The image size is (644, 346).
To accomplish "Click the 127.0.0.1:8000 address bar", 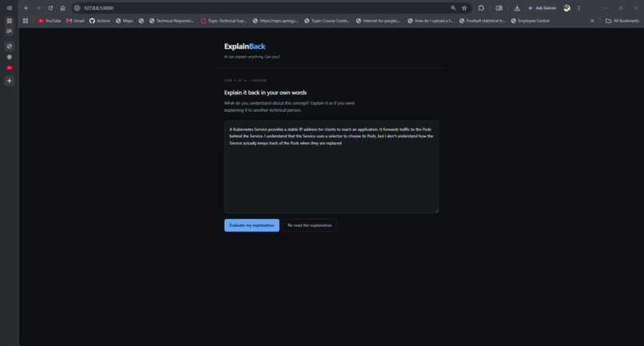I will pyautogui.click(x=263, y=8).
